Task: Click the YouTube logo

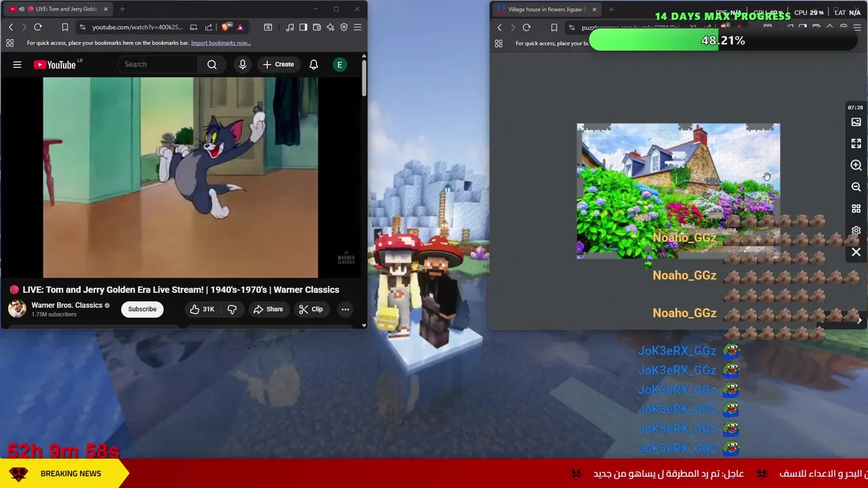Action: pyautogui.click(x=55, y=64)
